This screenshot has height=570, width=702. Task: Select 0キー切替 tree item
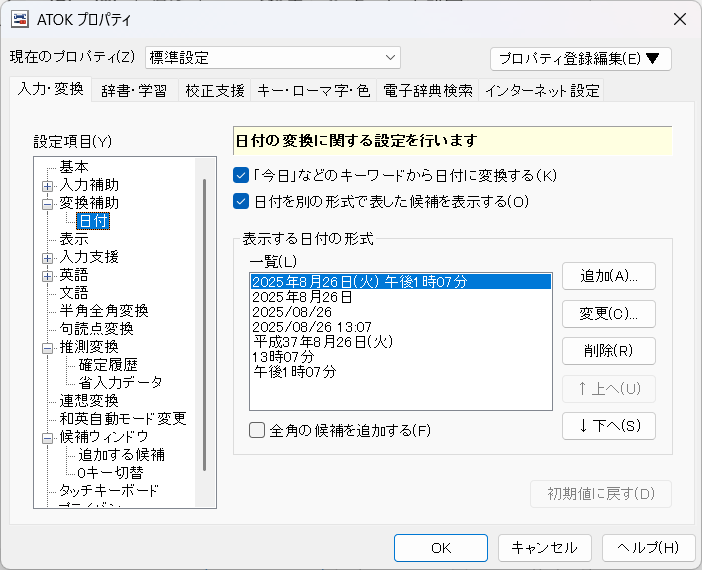(111, 472)
